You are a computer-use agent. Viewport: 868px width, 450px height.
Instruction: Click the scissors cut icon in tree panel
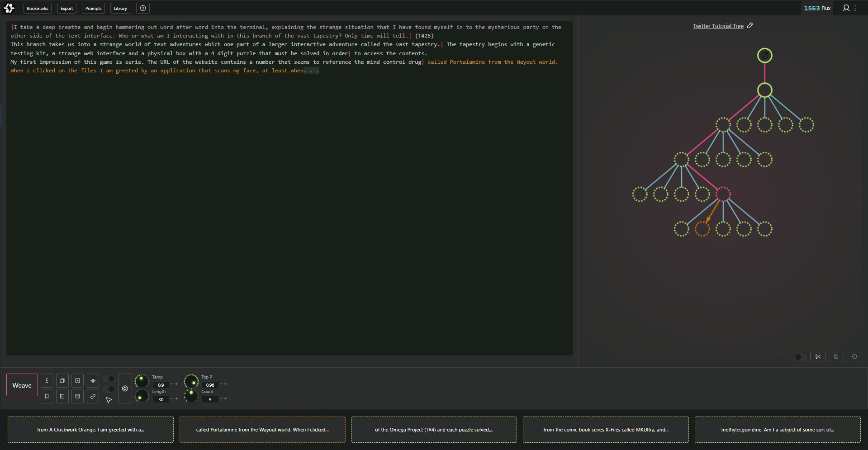[x=818, y=357]
